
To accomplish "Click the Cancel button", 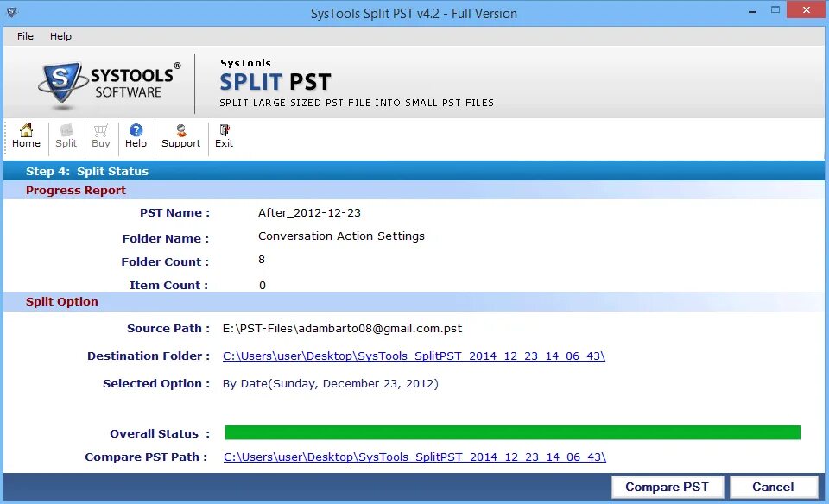I will pyautogui.click(x=773, y=487).
